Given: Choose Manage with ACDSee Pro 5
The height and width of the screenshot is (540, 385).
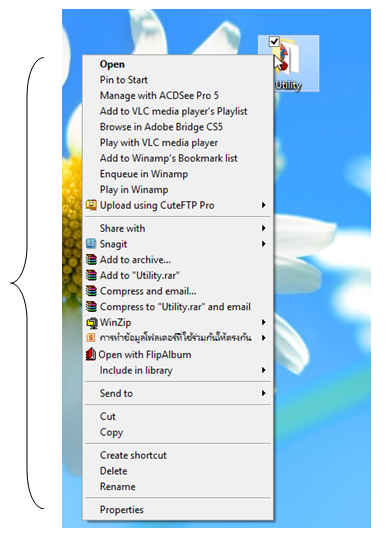Looking at the screenshot, I should tap(178, 95).
